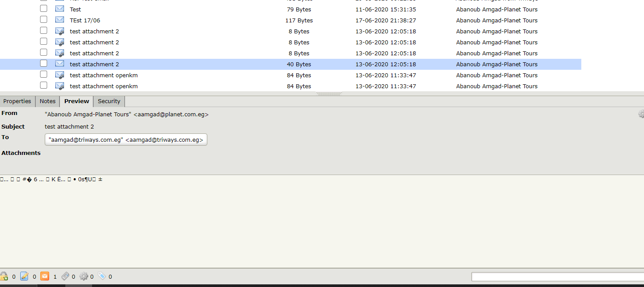The height and width of the screenshot is (287, 644).
Task: Click the pencil document icon in status bar
Action: pos(25,276)
